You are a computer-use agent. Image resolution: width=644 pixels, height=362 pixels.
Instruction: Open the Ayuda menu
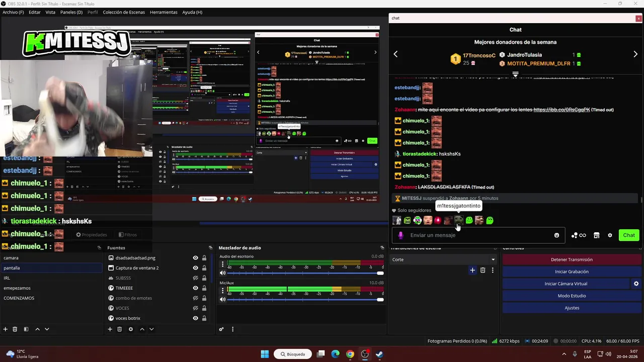pos(192,12)
